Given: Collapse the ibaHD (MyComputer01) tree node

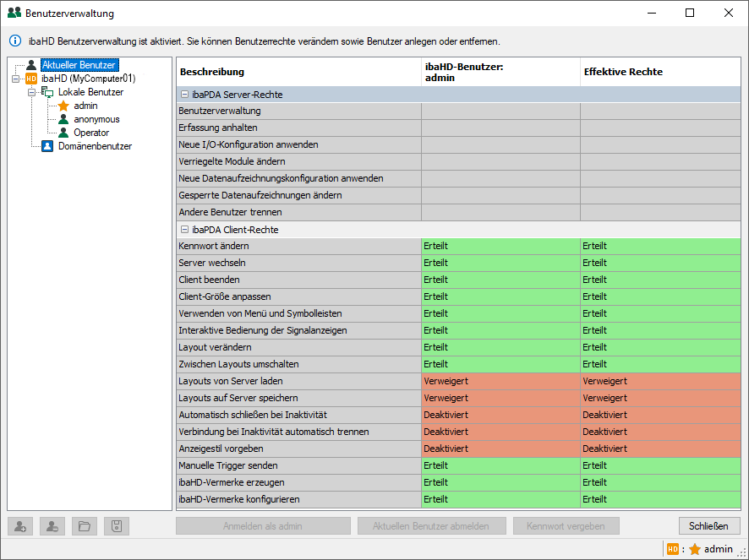Looking at the screenshot, I should (15, 79).
